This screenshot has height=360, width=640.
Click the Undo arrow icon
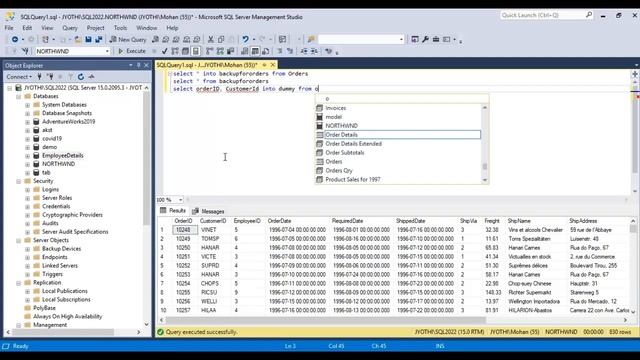click(x=245, y=40)
